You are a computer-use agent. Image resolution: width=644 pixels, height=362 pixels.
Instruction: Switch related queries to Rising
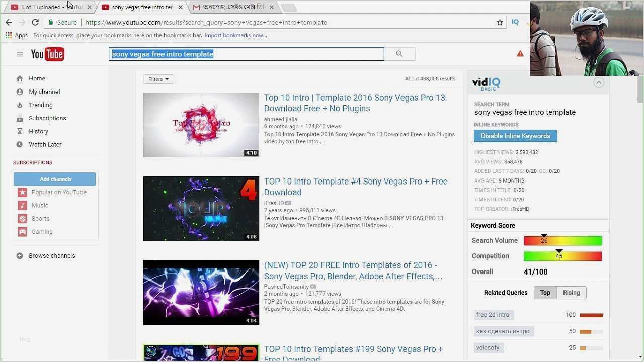coord(571,292)
